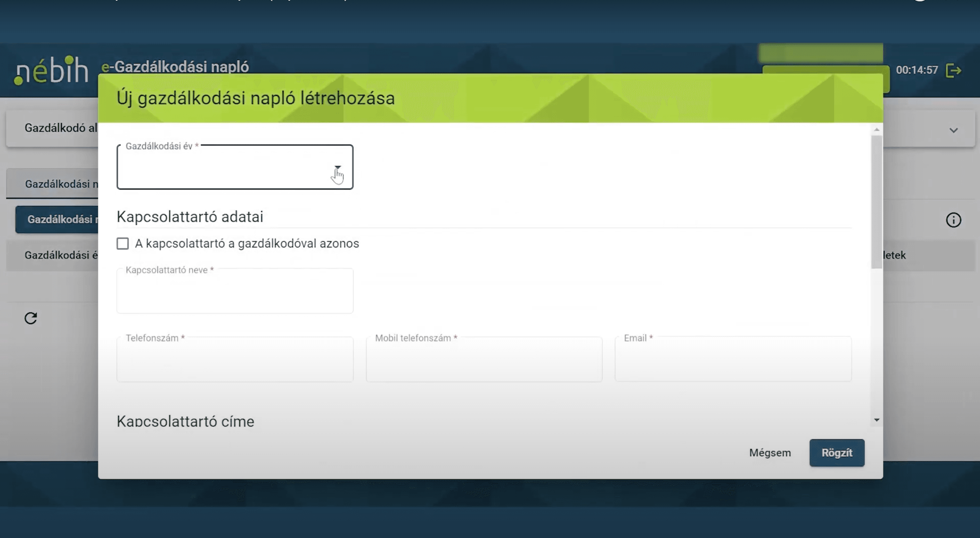Image resolution: width=980 pixels, height=538 pixels.
Task: Expand the Gazdálkodó panel chevron
Action: click(953, 131)
